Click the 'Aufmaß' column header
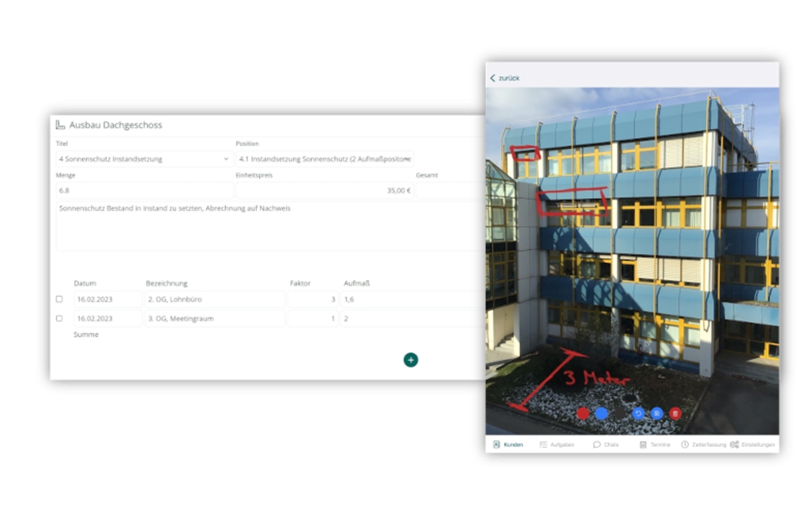The image size is (812, 516). (356, 283)
